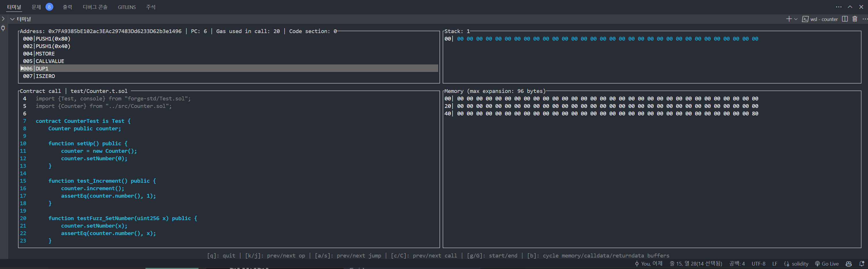Screen dimensions: 868x269
Task: Click the Go Live broadcast icon
Action: click(817, 264)
